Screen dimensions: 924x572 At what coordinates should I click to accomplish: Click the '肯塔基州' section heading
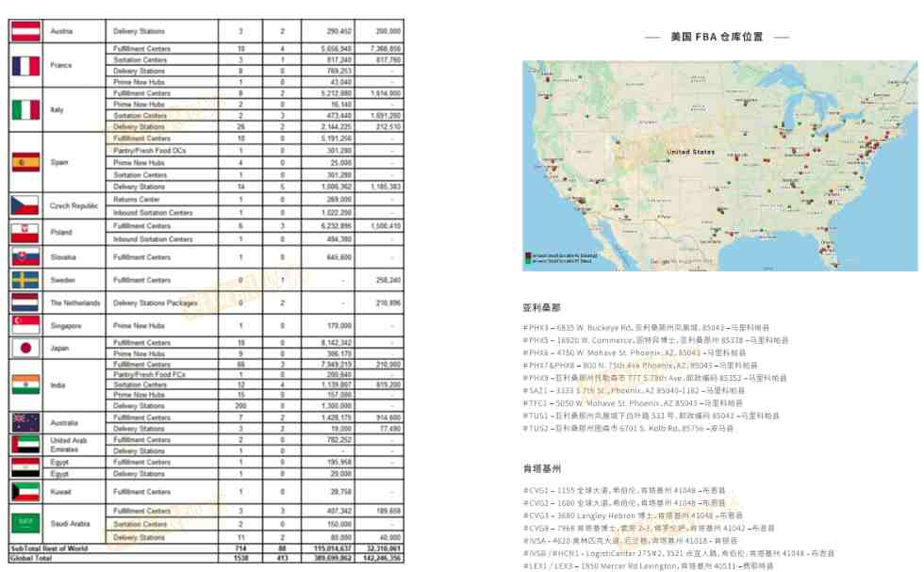click(541, 469)
